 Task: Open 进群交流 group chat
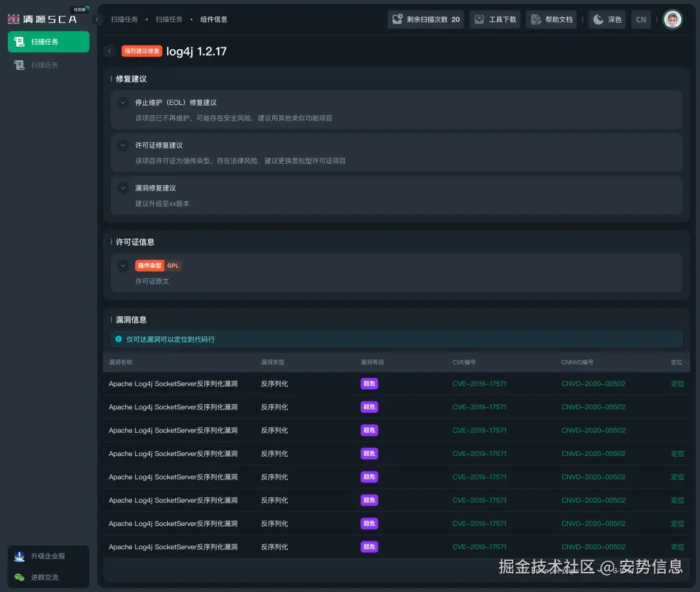point(48,577)
